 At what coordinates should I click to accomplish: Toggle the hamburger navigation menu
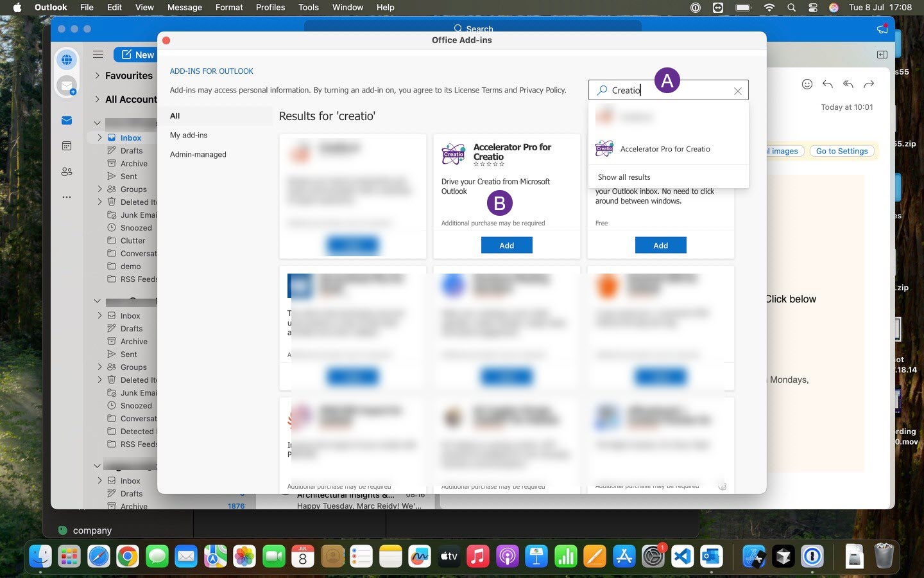click(98, 55)
